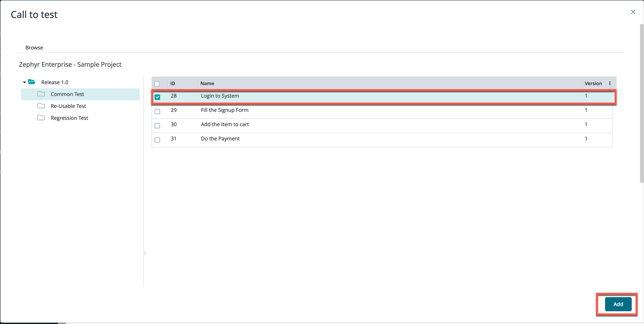
Task: Click test ID 28 cell
Action: coord(174,96)
